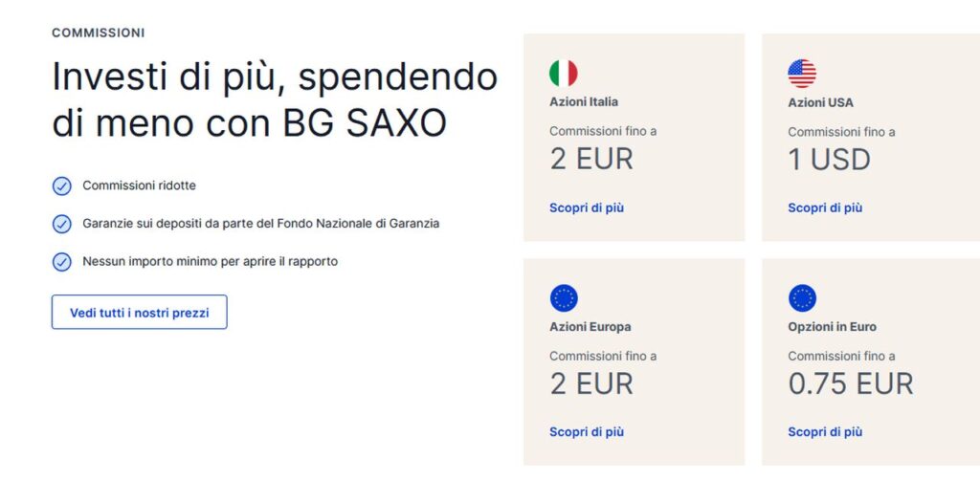Open Scopri di più for Opzioni in Euro
This screenshot has height=480, width=980.
(824, 432)
